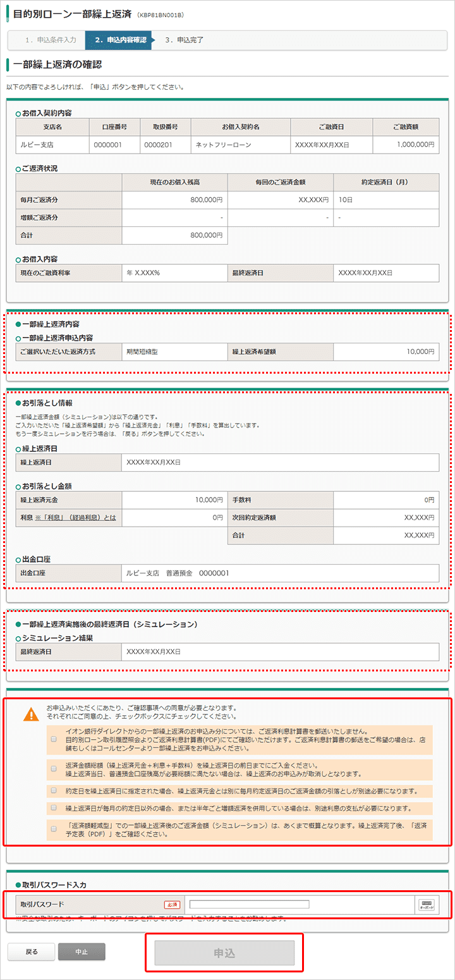Click the 申込 submit button
The height and width of the screenshot is (980, 455).
(x=224, y=953)
